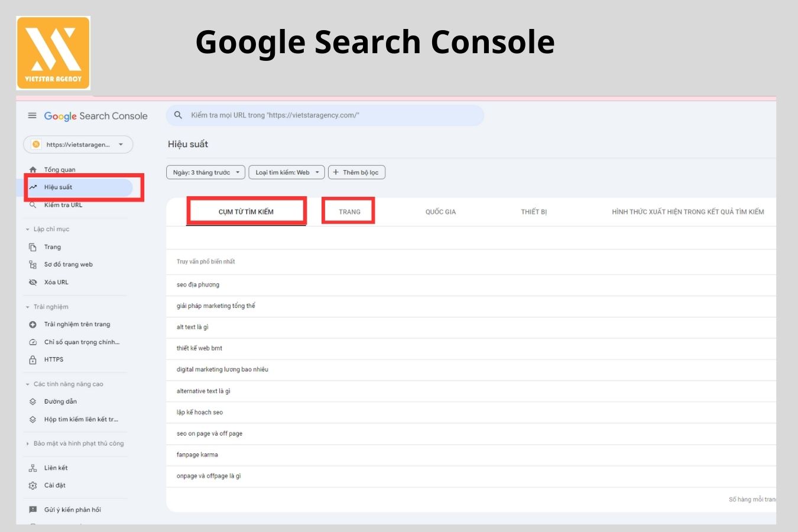
Task: Open Hình thức xuất hiện trong kết quả tab
Action: coord(687,212)
